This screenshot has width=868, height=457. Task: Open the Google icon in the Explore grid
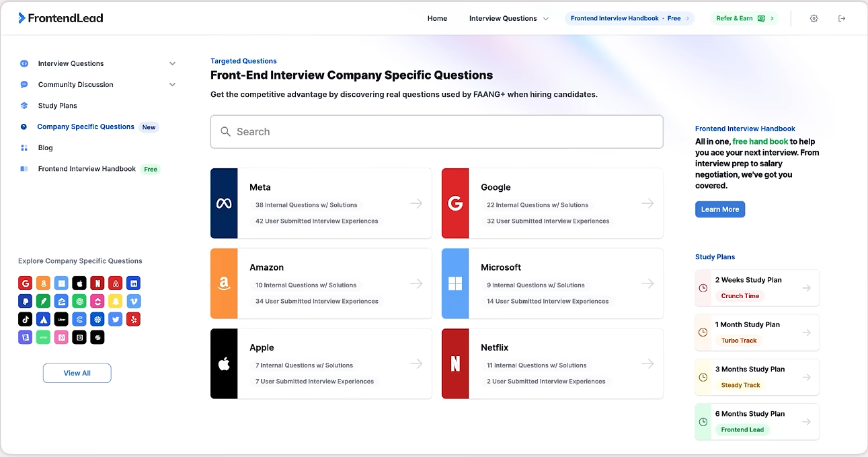click(x=25, y=283)
